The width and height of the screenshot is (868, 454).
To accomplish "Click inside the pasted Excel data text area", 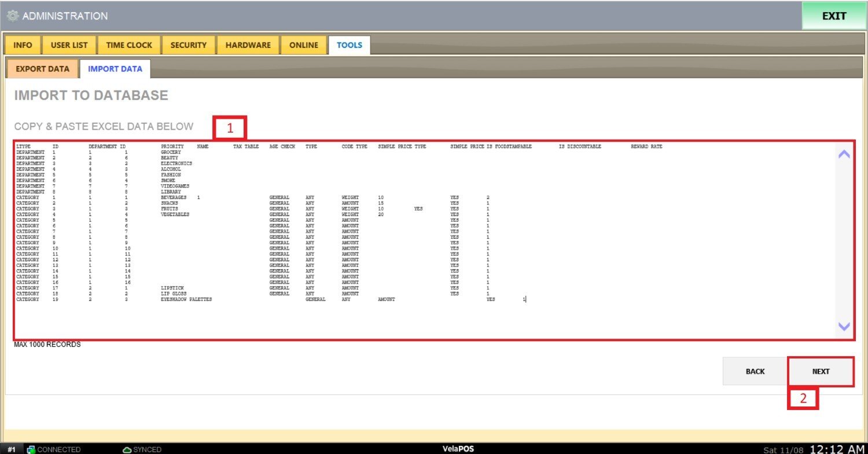I will click(x=405, y=243).
